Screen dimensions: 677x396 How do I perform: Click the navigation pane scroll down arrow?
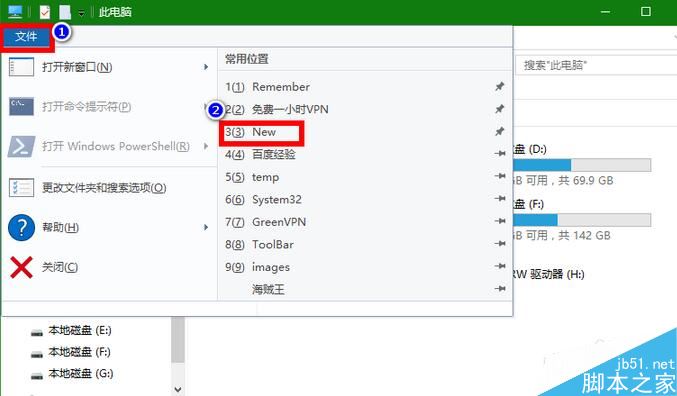(x=178, y=390)
